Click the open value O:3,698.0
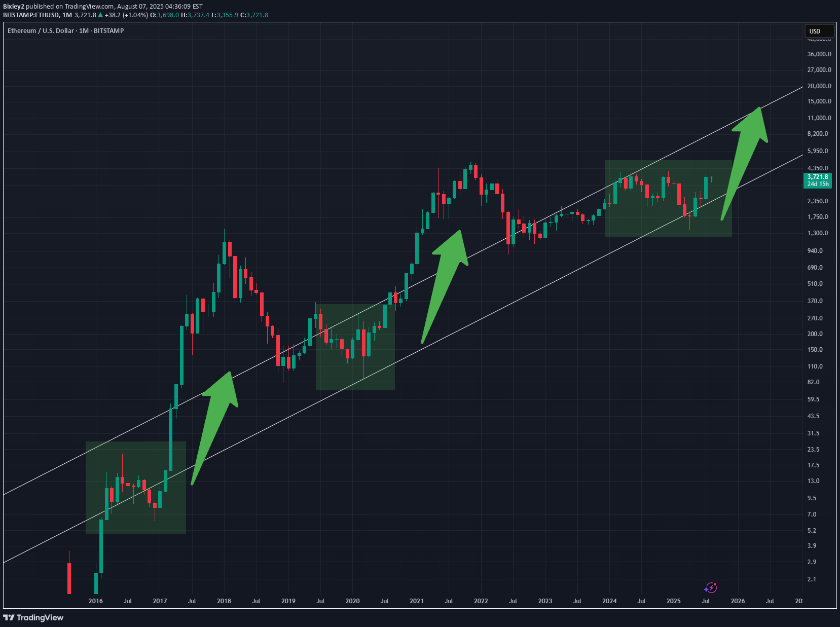840x627 pixels. (165, 15)
